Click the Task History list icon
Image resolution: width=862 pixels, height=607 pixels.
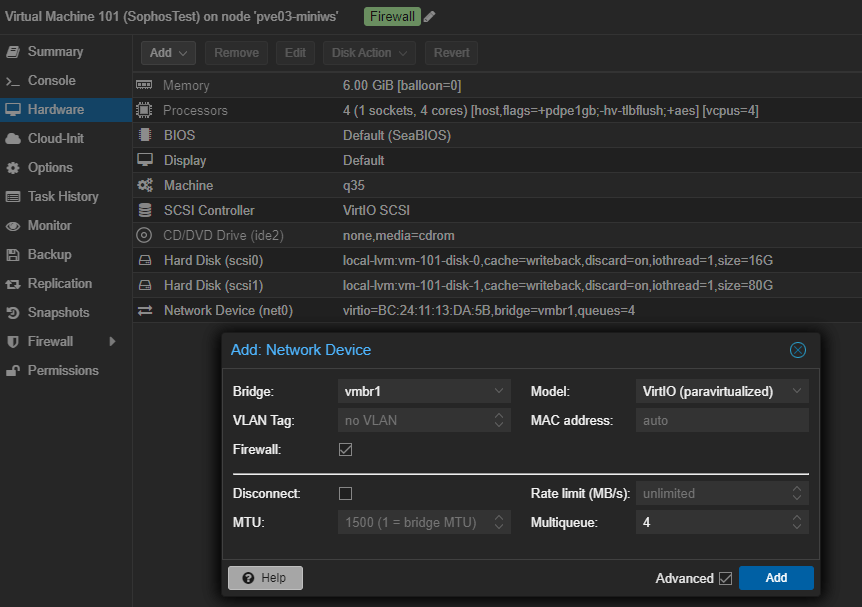click(x=13, y=197)
